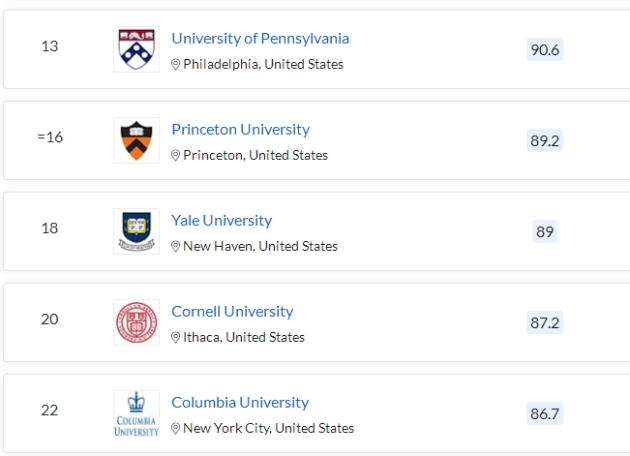Image resolution: width=630 pixels, height=456 pixels.
Task: Click the Princeton University shield logo
Action: (x=136, y=140)
